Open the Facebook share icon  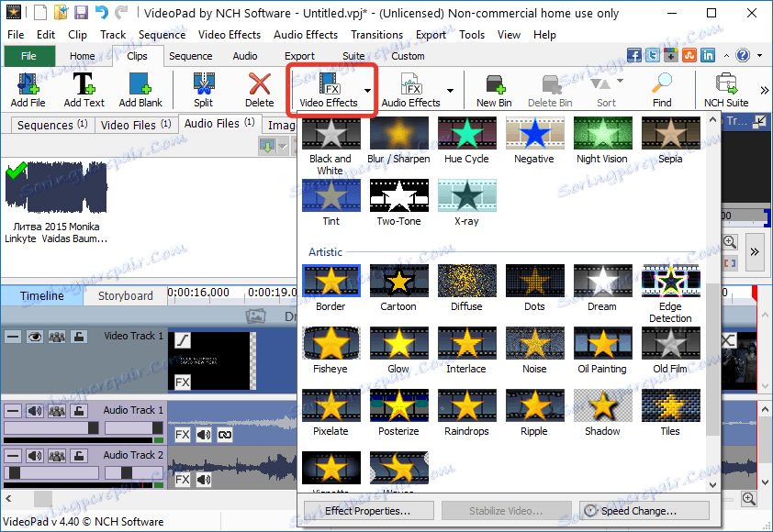tap(634, 55)
